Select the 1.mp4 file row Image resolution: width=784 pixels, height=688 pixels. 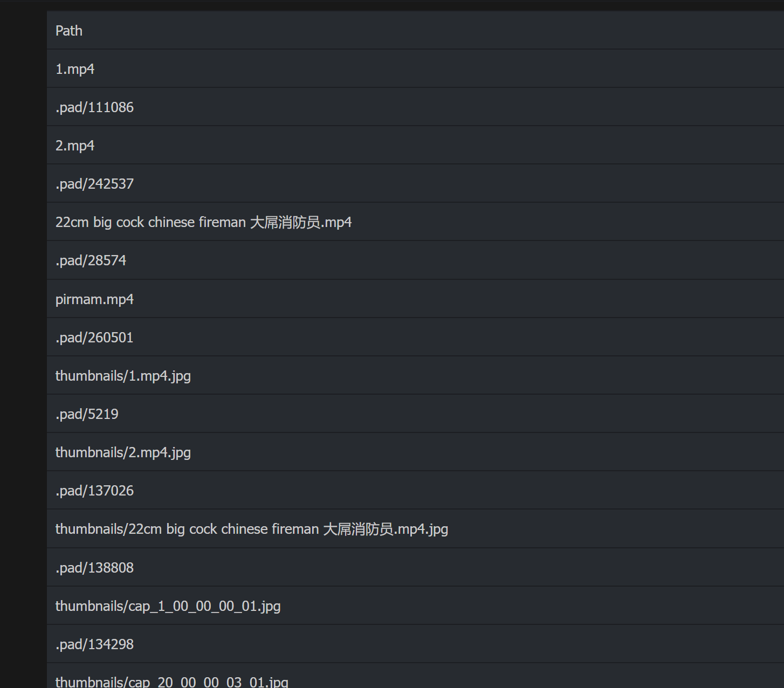[x=75, y=68]
